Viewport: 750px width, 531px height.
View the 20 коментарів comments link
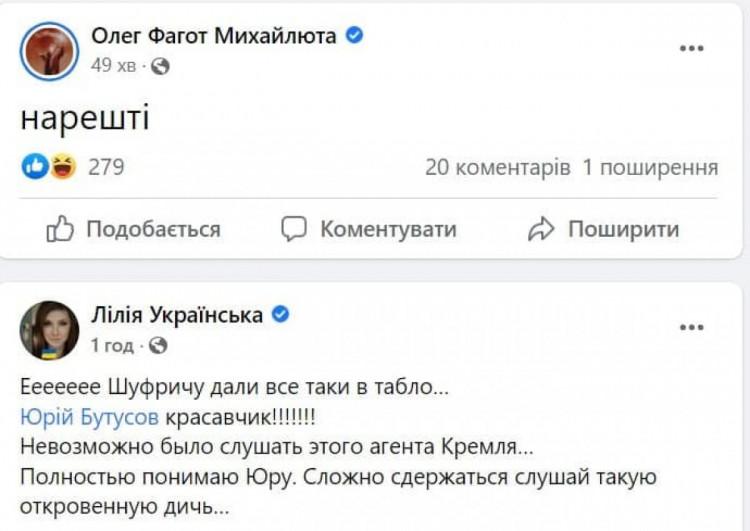(x=498, y=167)
